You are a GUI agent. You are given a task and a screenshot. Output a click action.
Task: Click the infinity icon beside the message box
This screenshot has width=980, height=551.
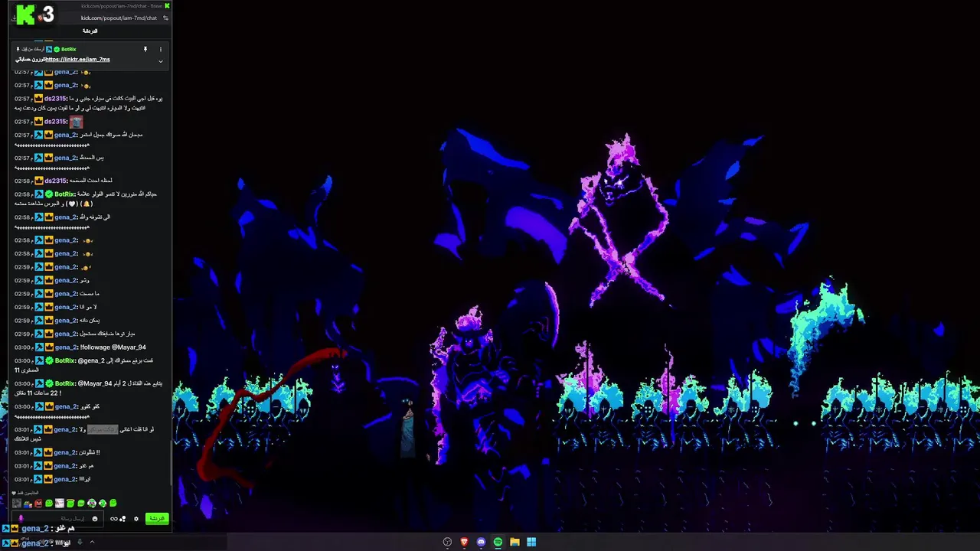[114, 519]
